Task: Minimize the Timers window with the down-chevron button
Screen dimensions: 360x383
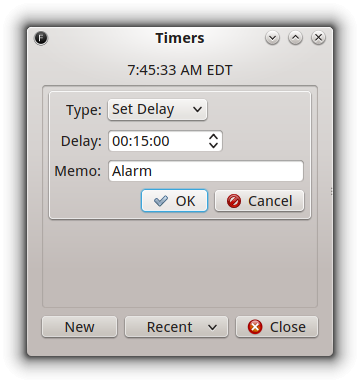Action: point(272,38)
